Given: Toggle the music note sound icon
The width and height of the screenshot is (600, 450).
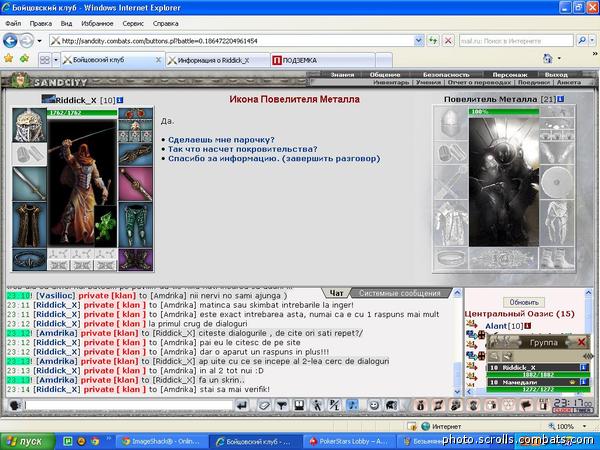Looking at the screenshot, I should (x=352, y=405).
